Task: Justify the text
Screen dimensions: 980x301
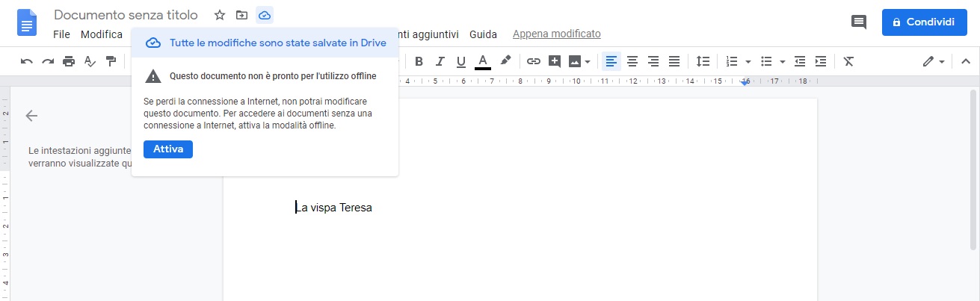Action: [674, 61]
